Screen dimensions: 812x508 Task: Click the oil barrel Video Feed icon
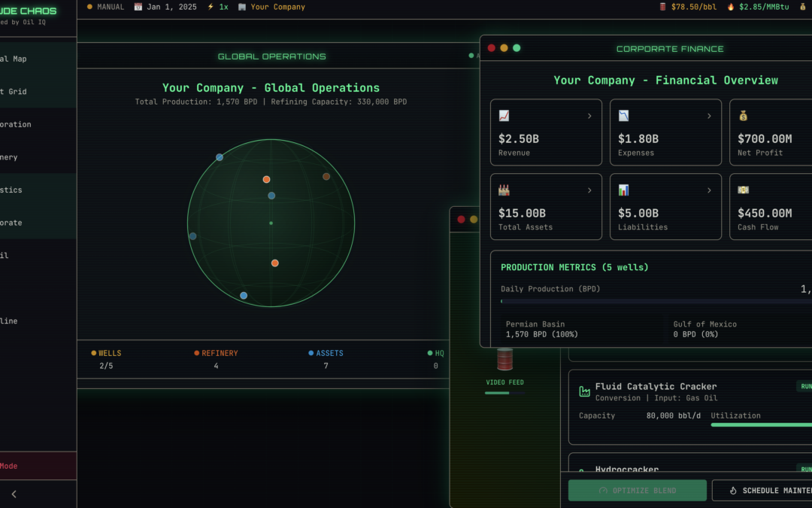point(505,359)
